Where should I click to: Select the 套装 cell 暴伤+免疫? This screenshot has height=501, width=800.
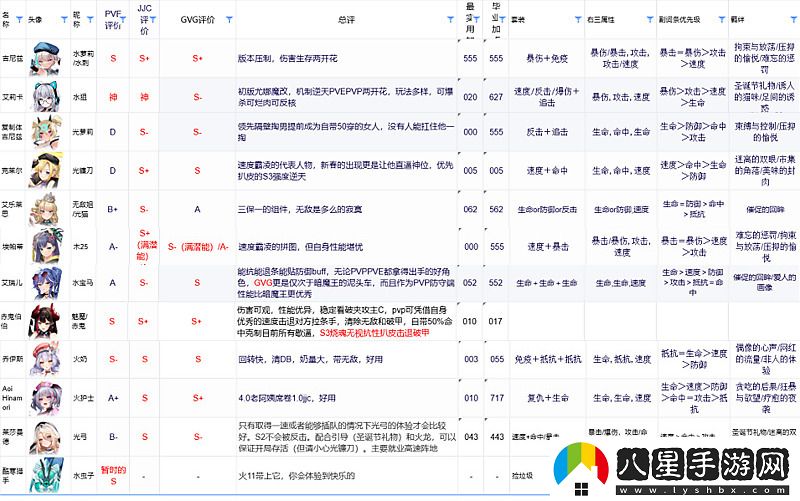tap(547, 59)
